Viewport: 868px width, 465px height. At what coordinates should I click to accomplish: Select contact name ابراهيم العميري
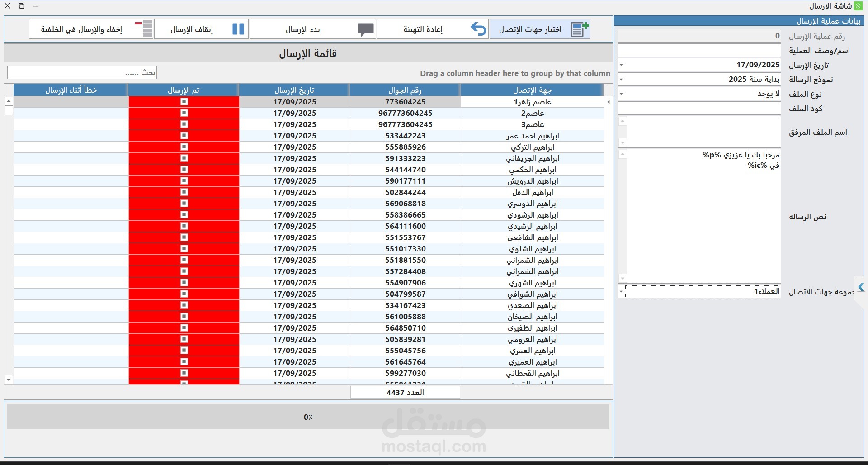(x=533, y=362)
